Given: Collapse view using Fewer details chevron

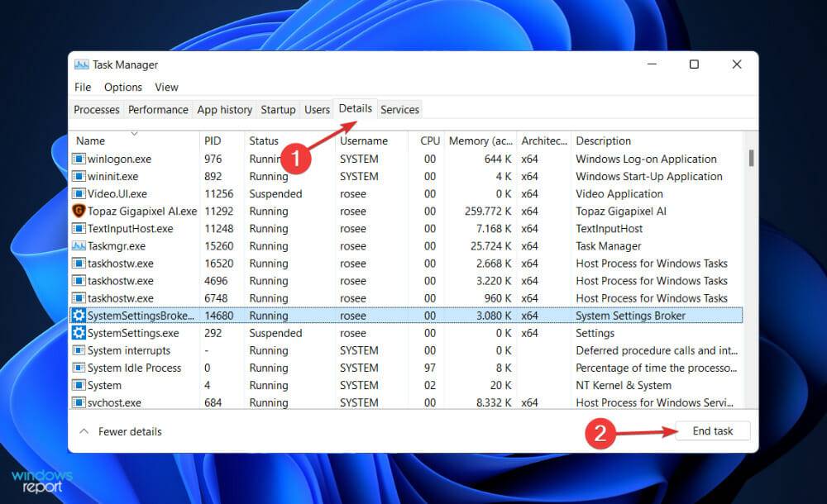Looking at the screenshot, I should tap(84, 431).
